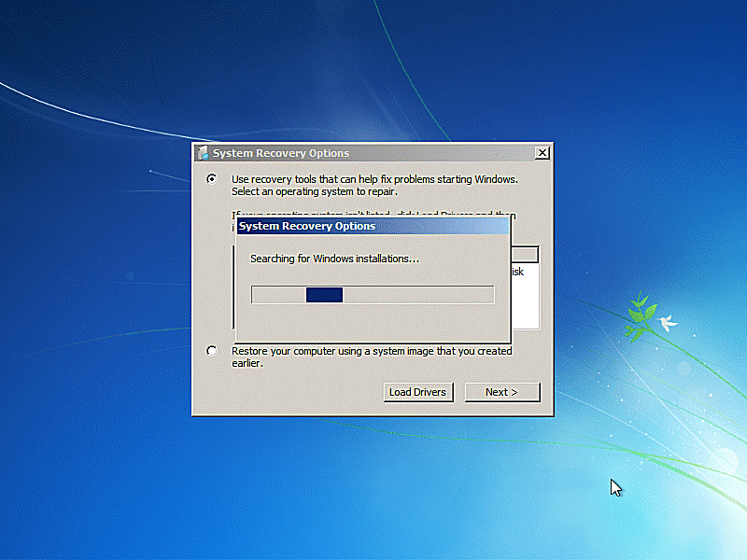Click the searching progress bar
Image resolution: width=747 pixels, height=560 pixels.
pyautogui.click(x=373, y=295)
